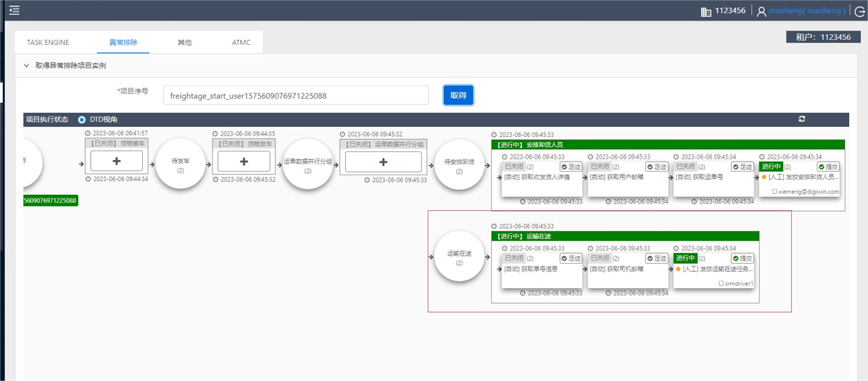Open 足迹 on 获取司机邮箱 card
This screenshot has height=381, width=868.
click(656, 259)
